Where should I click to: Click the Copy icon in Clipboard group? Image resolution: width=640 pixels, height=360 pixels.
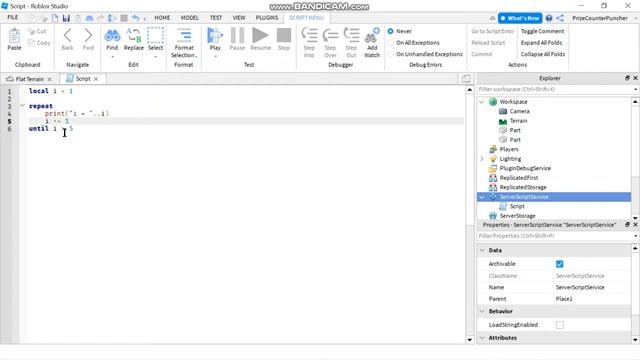pyautogui.click(x=31, y=42)
